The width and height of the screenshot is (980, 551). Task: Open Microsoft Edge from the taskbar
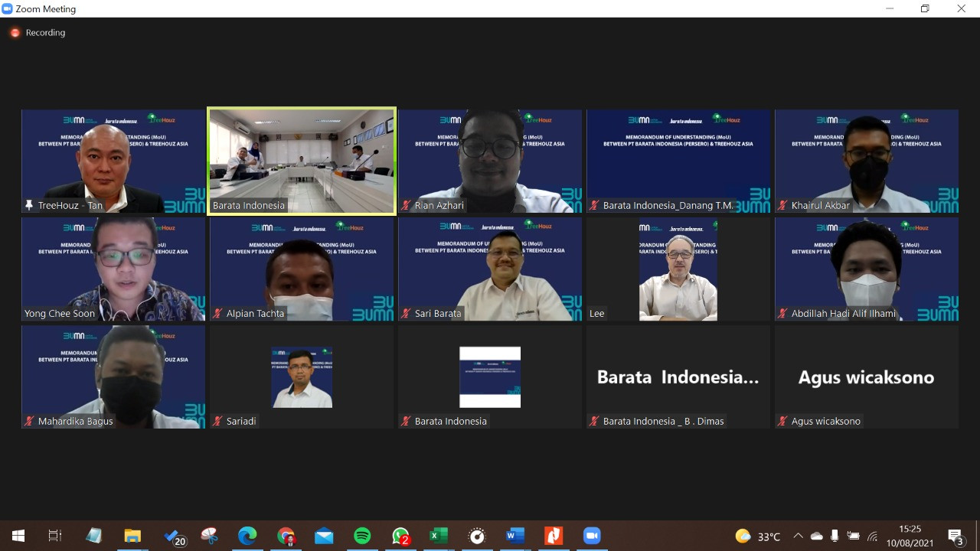[247, 536]
